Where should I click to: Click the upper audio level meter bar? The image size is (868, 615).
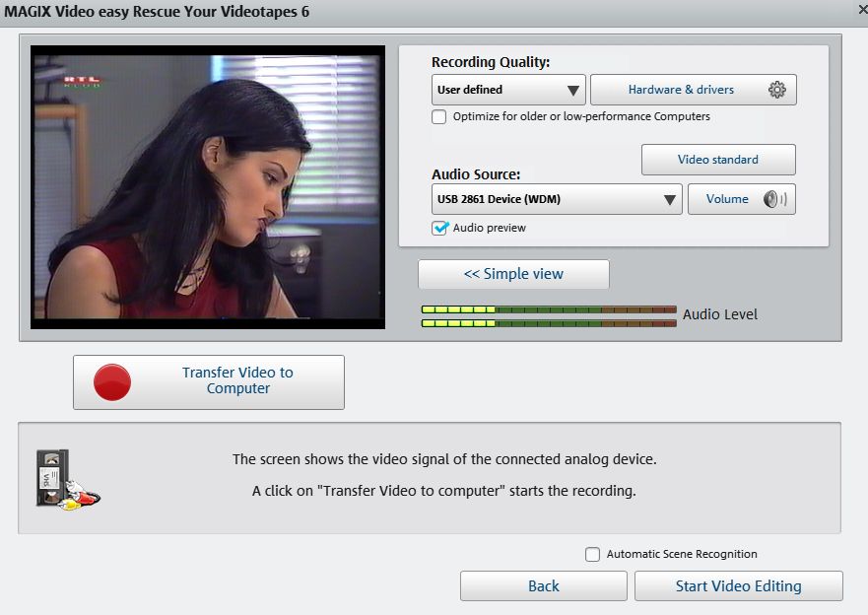pos(549,309)
